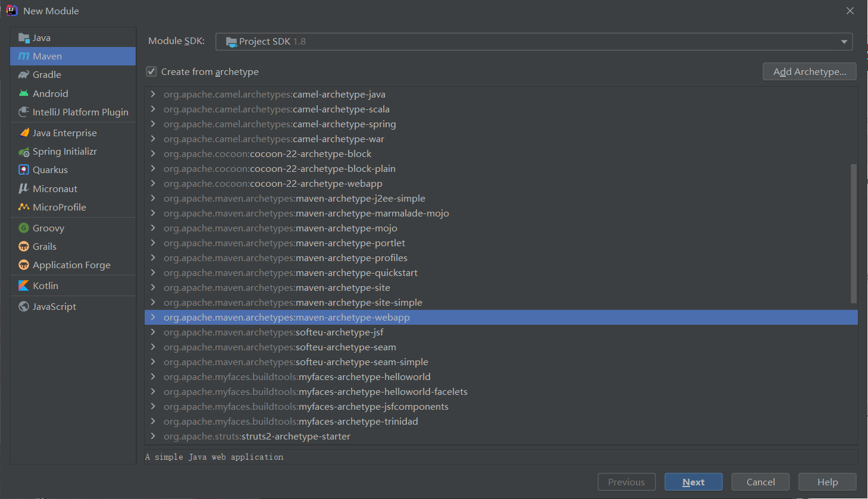Click the Next button
The height and width of the screenshot is (499, 868).
click(x=693, y=482)
